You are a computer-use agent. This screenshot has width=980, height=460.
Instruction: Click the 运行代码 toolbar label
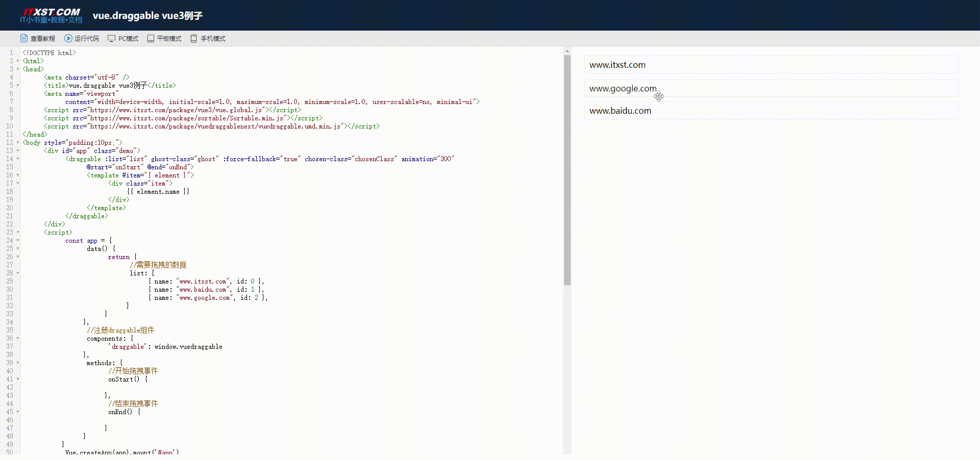pos(87,39)
